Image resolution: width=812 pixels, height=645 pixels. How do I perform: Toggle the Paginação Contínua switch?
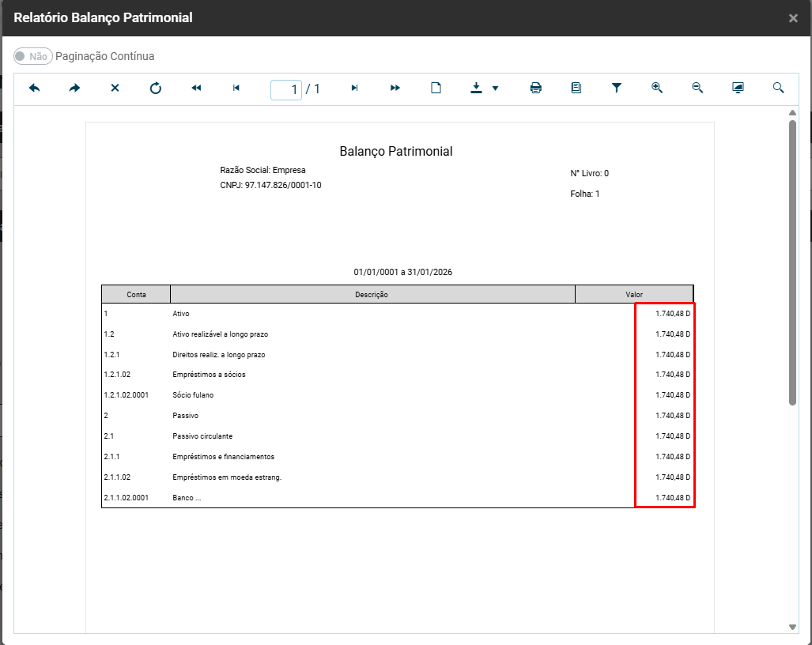[x=33, y=56]
